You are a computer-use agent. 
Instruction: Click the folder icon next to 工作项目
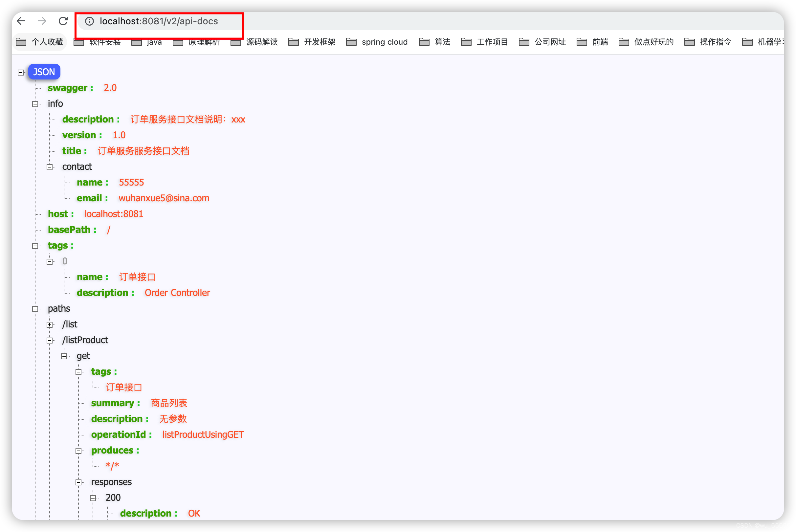[466, 41]
